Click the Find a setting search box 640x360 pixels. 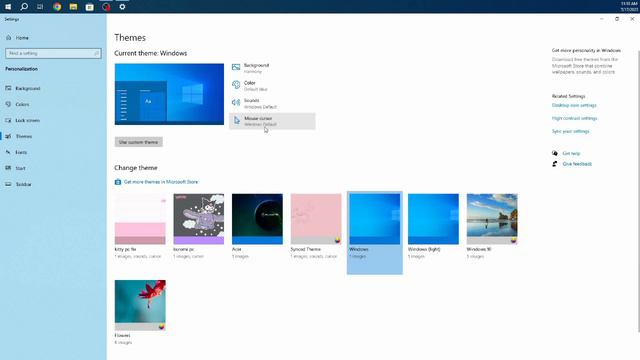click(53, 53)
